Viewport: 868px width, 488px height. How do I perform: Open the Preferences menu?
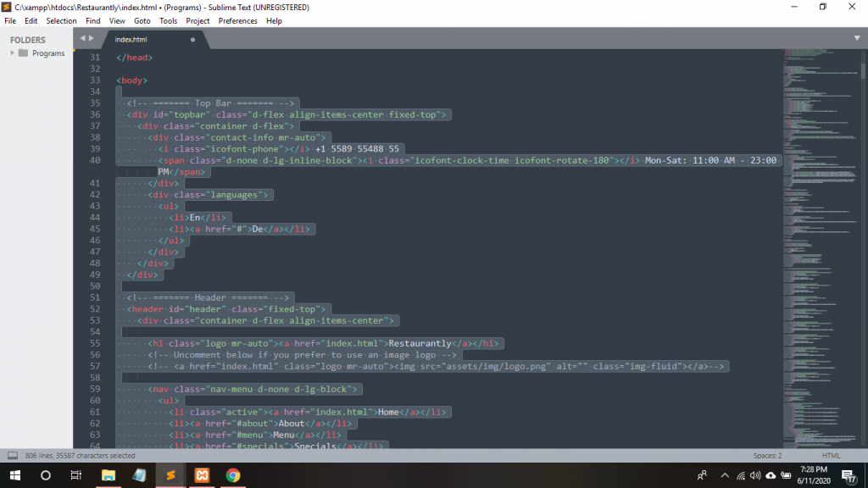coord(237,20)
